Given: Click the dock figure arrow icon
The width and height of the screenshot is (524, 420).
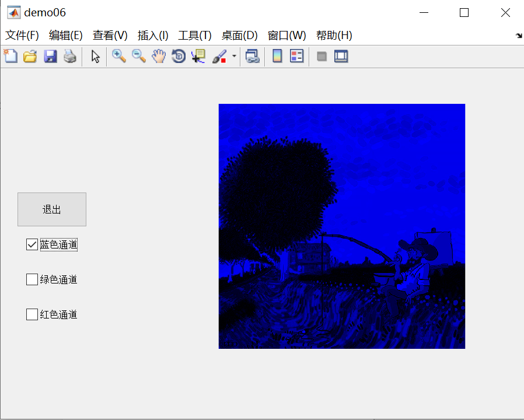Looking at the screenshot, I should pyautogui.click(x=519, y=36).
